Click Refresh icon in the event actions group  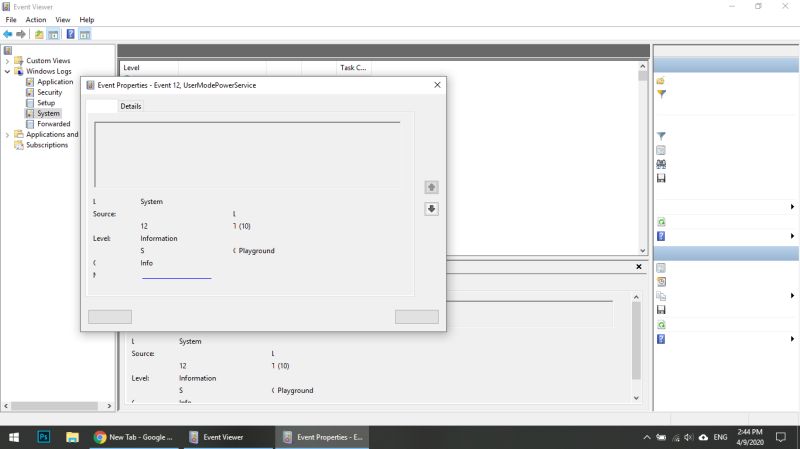661,325
